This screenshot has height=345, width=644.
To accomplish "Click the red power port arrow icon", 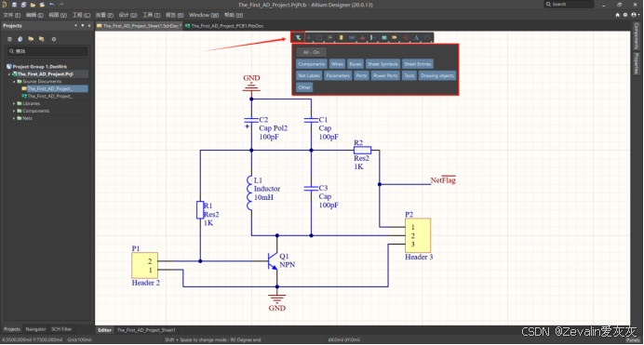I will 362,37.
